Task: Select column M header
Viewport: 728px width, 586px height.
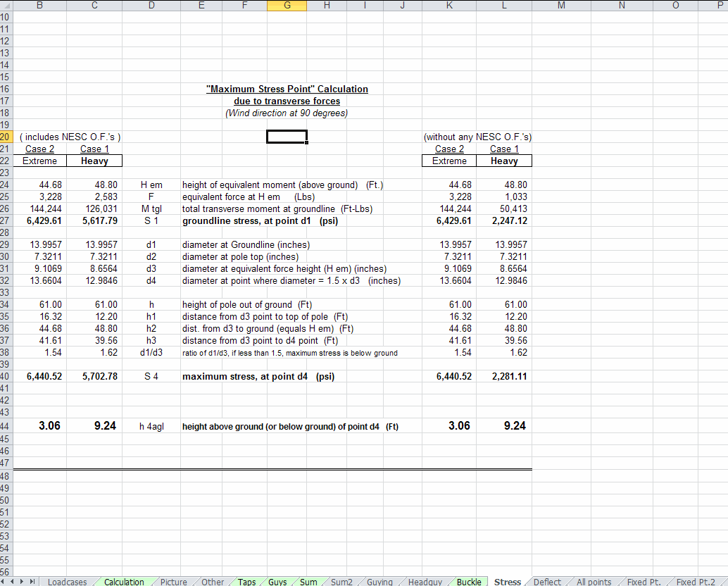Action: (x=561, y=6)
